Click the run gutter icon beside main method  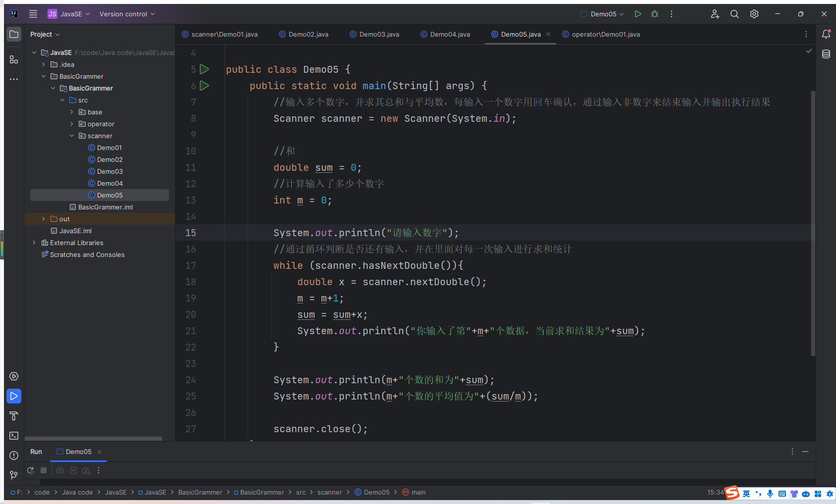[x=204, y=86]
